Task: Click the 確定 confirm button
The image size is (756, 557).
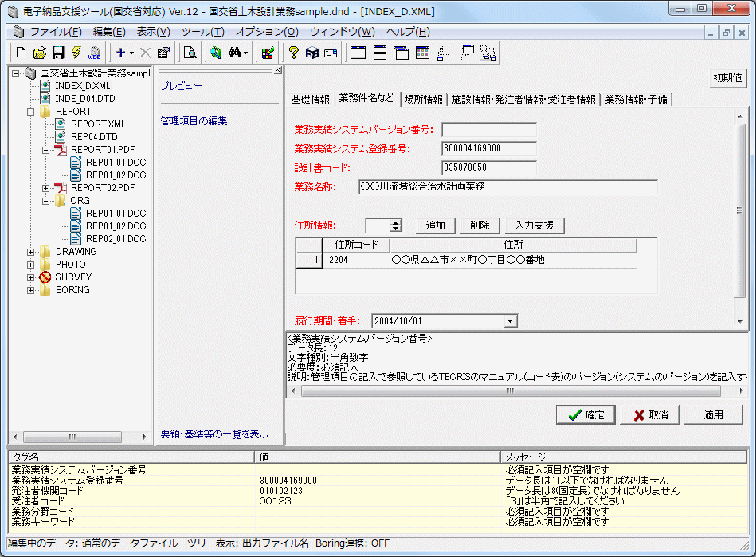Action: click(586, 414)
